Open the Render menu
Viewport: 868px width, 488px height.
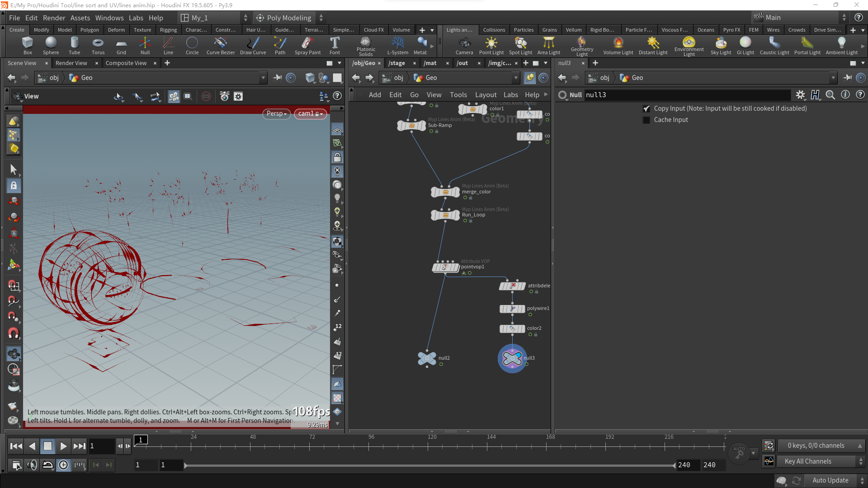[54, 18]
